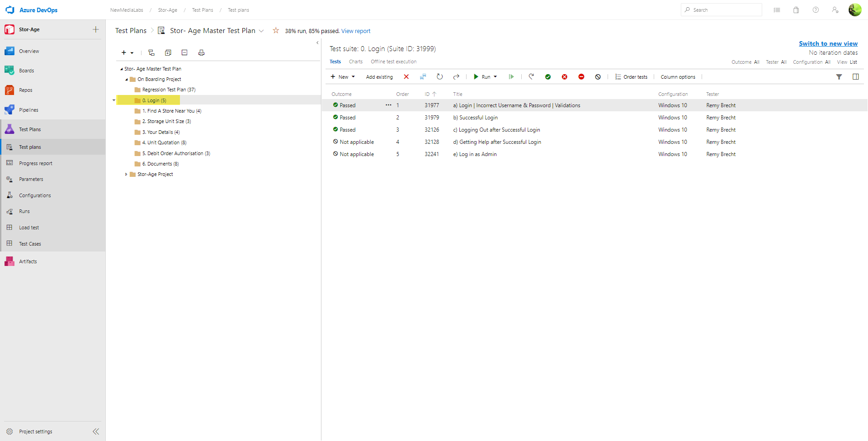The width and height of the screenshot is (868, 441).
Task: Mark test as failed with red cross
Action: pyautogui.click(x=565, y=77)
